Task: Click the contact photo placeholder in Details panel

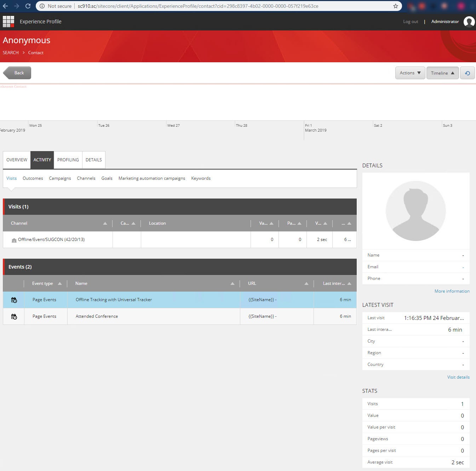Action: 416,211
